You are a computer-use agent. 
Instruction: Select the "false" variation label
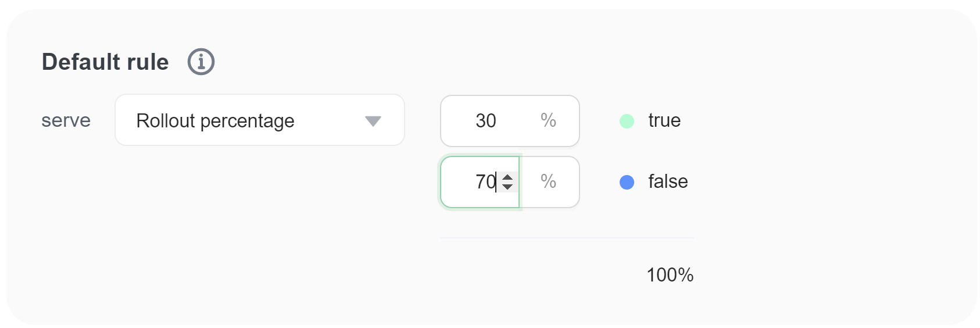pos(668,181)
